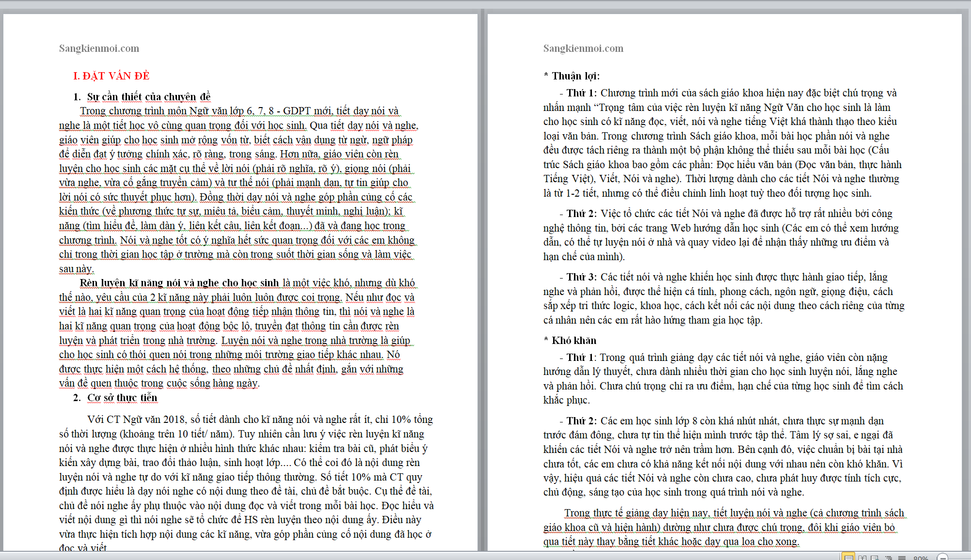Click the red heading 'I. ĐẶT VẤN ĐỀ'
The image size is (971, 560).
click(111, 76)
